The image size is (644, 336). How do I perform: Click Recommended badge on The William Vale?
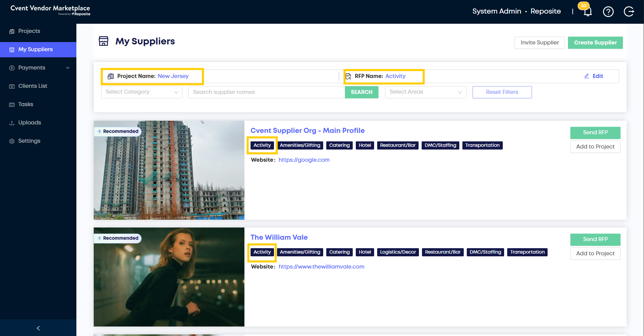point(117,238)
